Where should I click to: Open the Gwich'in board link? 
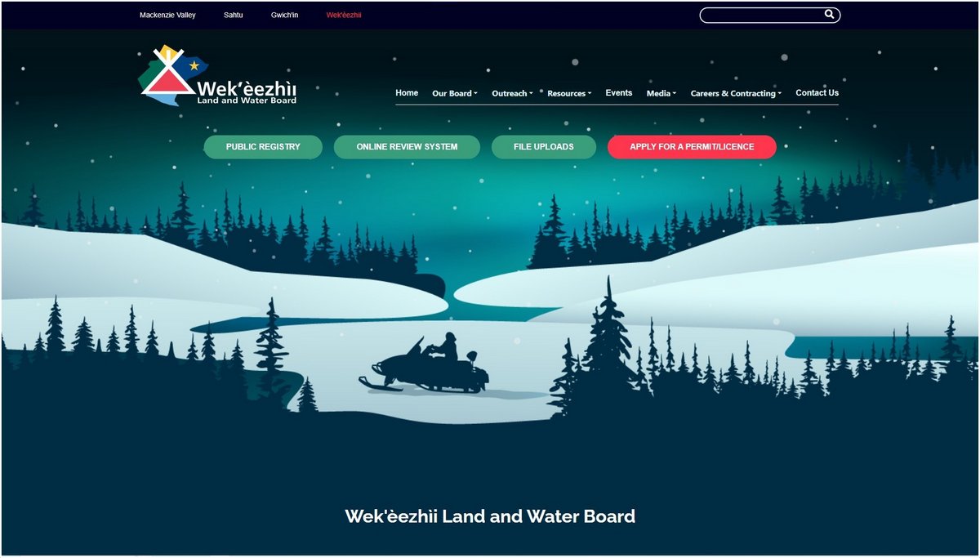coord(284,15)
